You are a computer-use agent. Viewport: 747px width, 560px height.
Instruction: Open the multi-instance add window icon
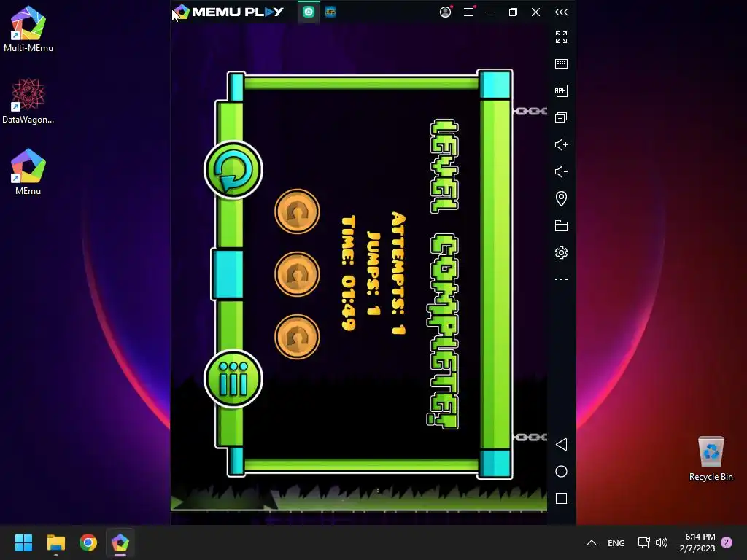pyautogui.click(x=561, y=117)
